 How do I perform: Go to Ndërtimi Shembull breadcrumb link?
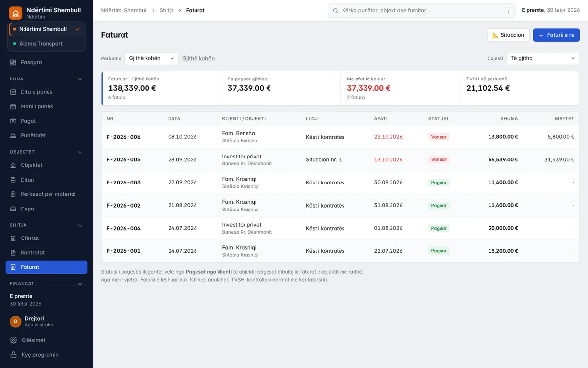click(x=124, y=10)
